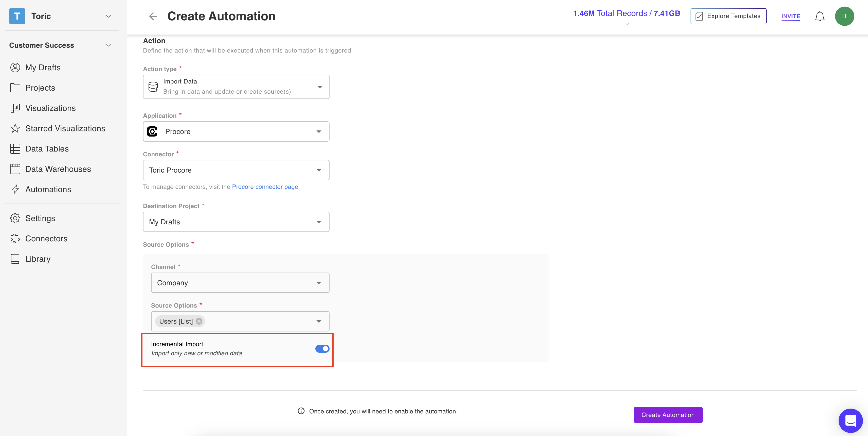Open the chat support bubble
This screenshot has width=868, height=436.
tap(851, 421)
